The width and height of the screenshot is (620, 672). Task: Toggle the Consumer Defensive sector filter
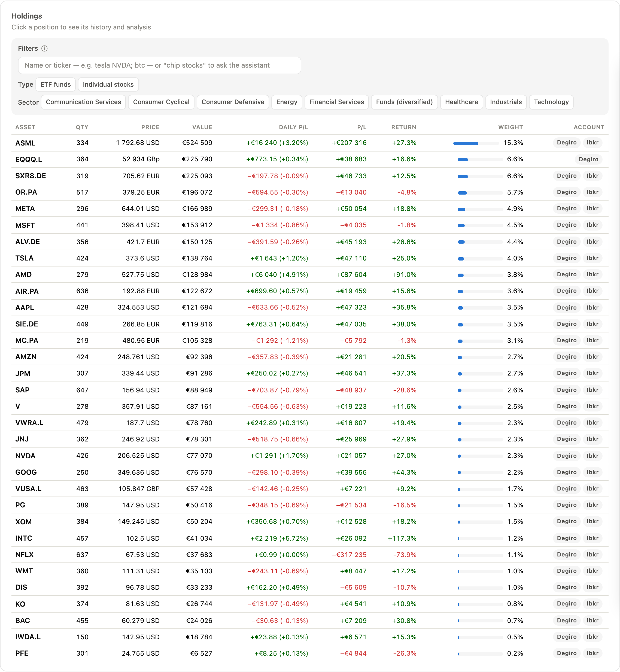coord(233,102)
